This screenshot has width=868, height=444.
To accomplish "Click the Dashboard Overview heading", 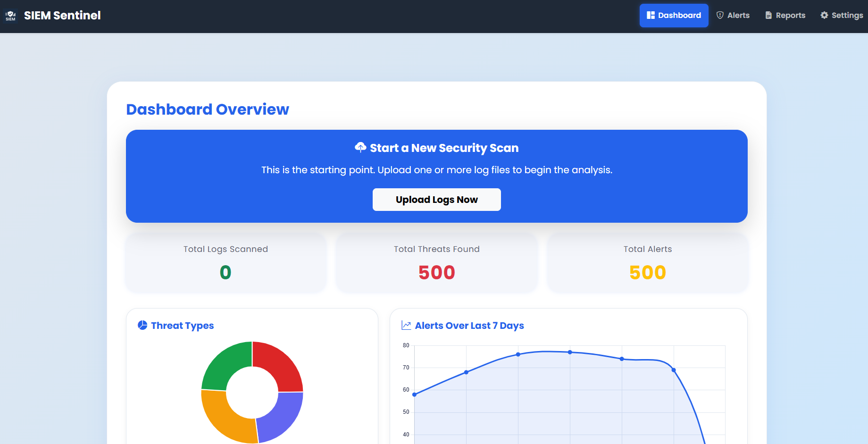I will [x=208, y=109].
